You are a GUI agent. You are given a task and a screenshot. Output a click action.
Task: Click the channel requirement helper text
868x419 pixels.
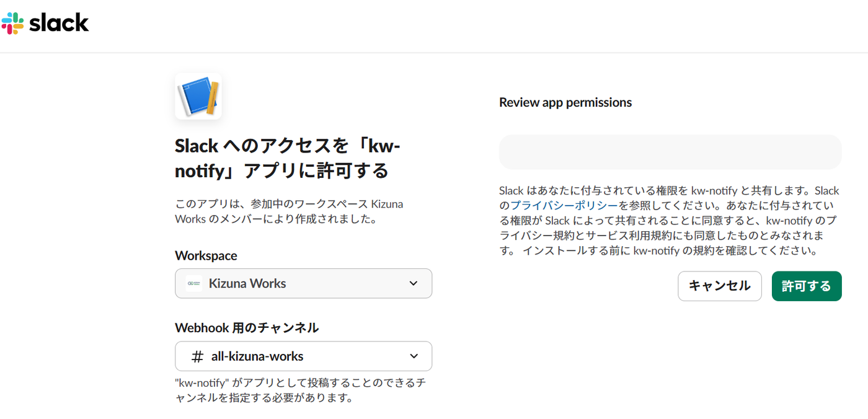(300, 390)
